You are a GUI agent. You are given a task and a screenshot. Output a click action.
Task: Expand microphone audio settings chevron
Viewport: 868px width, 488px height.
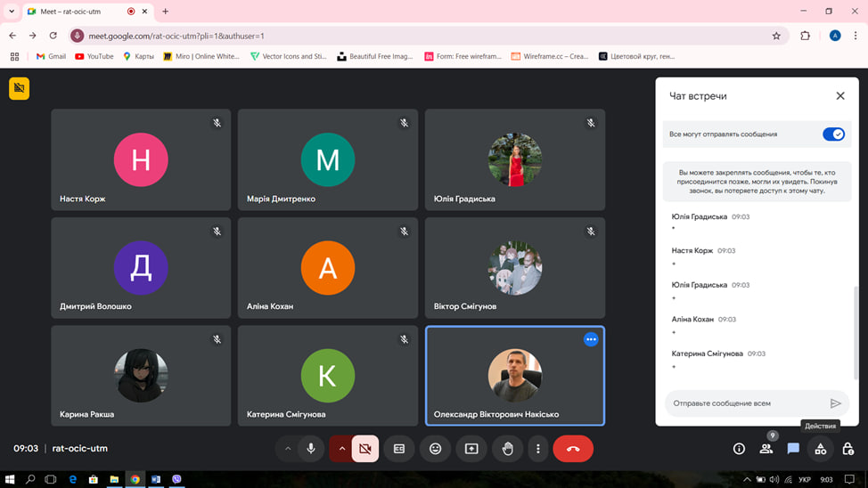(x=288, y=449)
